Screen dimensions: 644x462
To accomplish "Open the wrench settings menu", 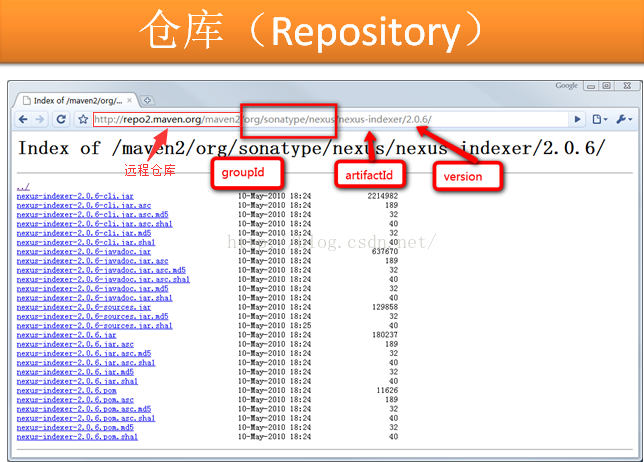I will pyautogui.click(x=624, y=120).
